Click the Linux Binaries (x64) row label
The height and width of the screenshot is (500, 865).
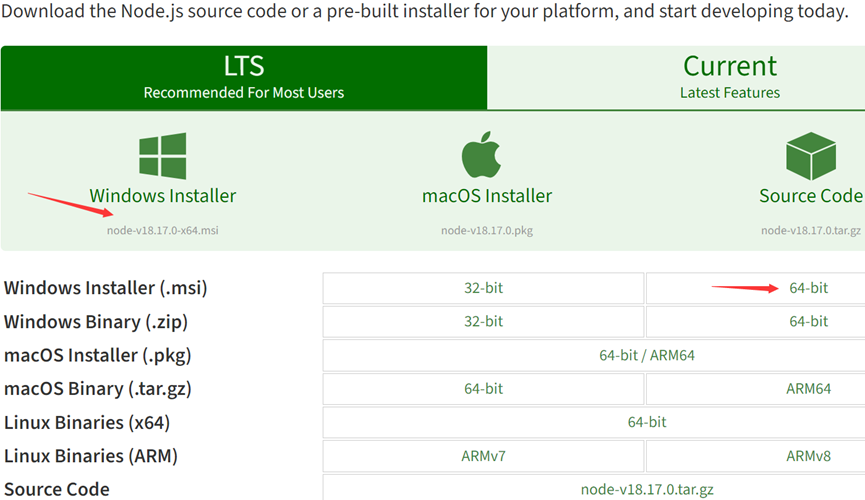87,423
